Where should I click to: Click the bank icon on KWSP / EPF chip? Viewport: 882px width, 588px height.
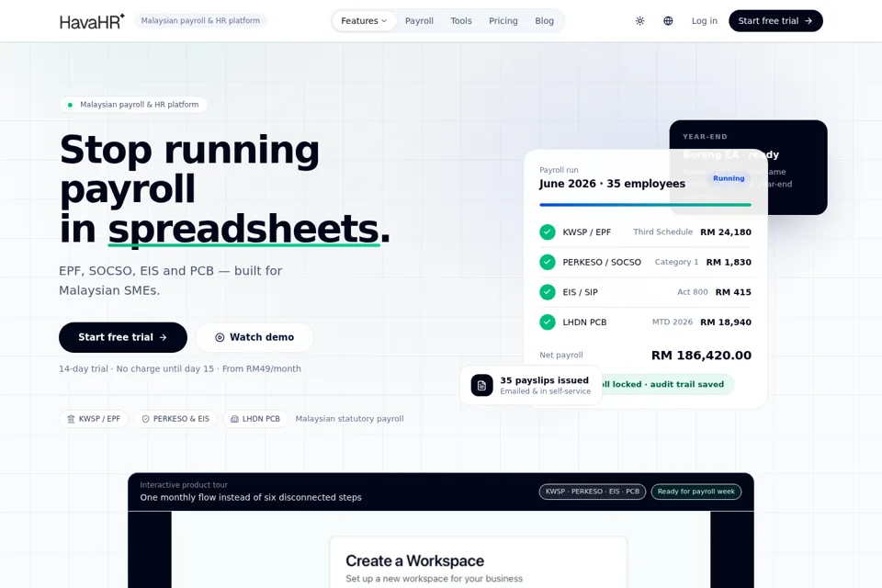[x=71, y=419]
